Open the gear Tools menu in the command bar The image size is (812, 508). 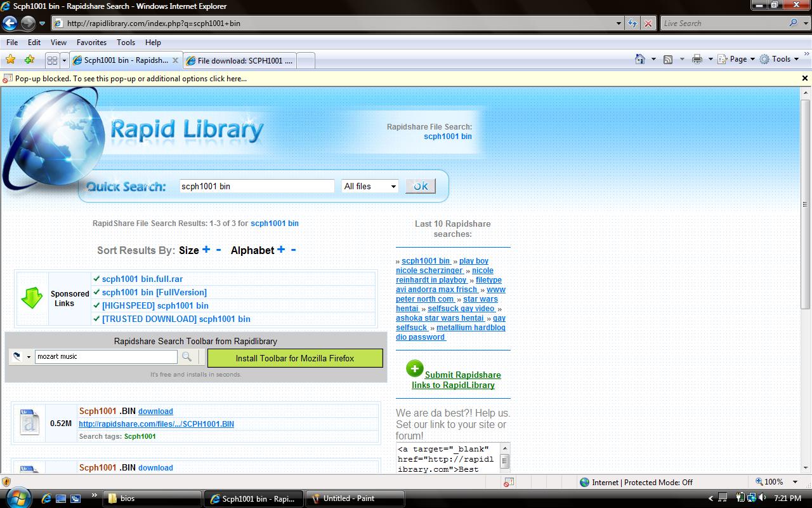pyautogui.click(x=779, y=59)
